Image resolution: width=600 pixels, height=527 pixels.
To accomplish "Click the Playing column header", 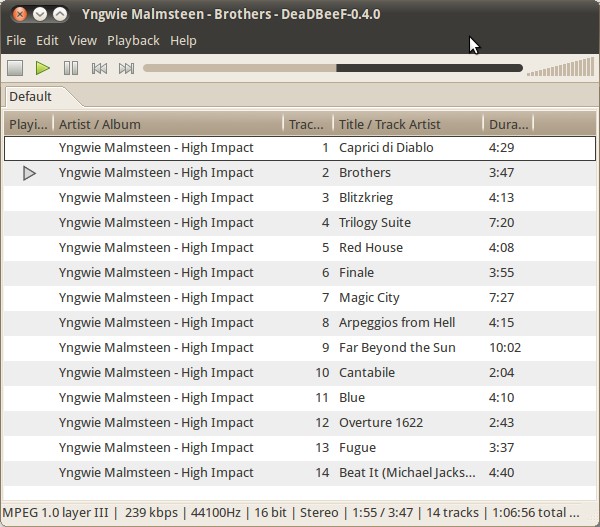I will point(28,124).
